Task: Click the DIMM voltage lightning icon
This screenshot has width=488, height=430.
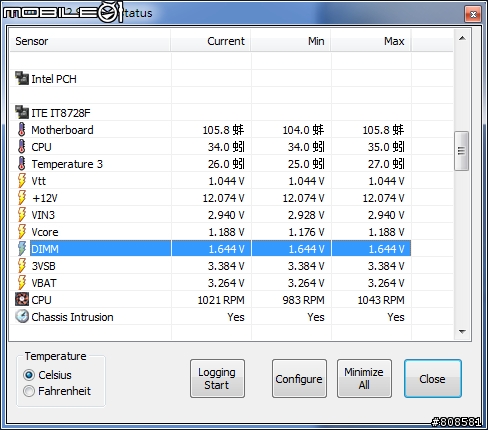Action: (22, 249)
